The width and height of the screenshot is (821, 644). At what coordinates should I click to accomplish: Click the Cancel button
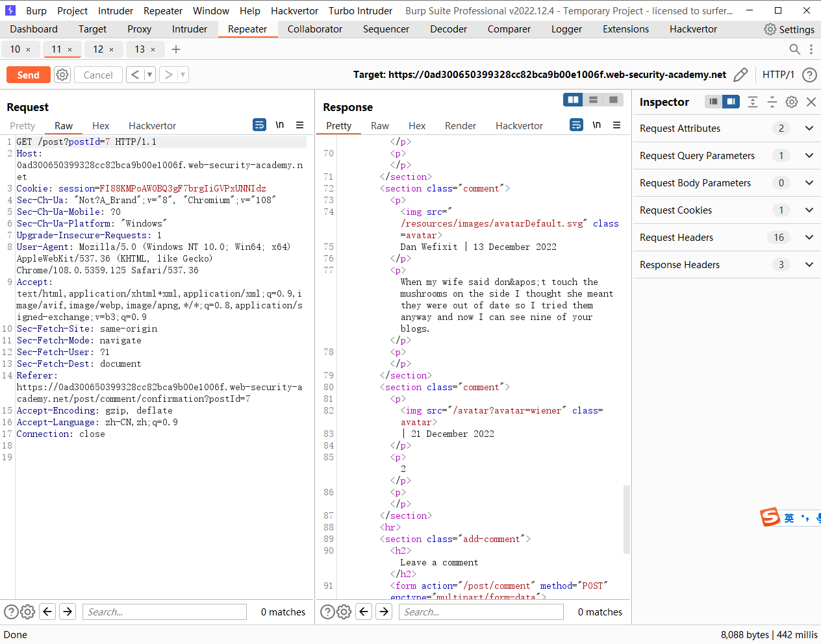point(98,75)
